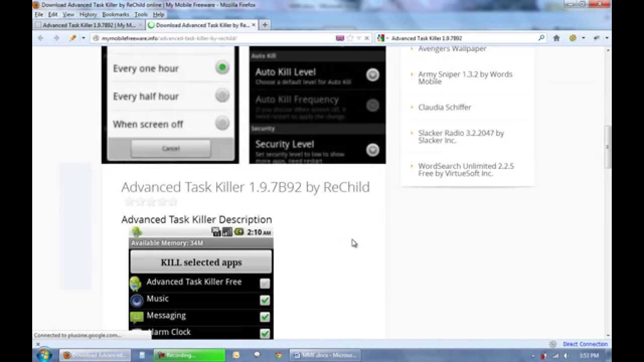The height and width of the screenshot is (362, 644).
Task: Open the dropdown arrow beside the pencil icon
Action: tap(83, 38)
